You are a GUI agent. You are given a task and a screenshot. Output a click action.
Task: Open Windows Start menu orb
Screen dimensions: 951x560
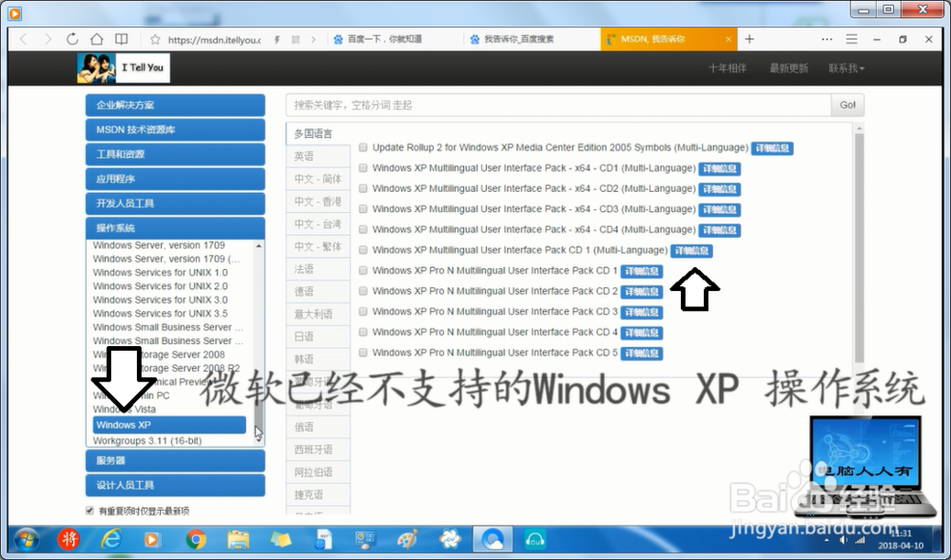[x=26, y=539]
